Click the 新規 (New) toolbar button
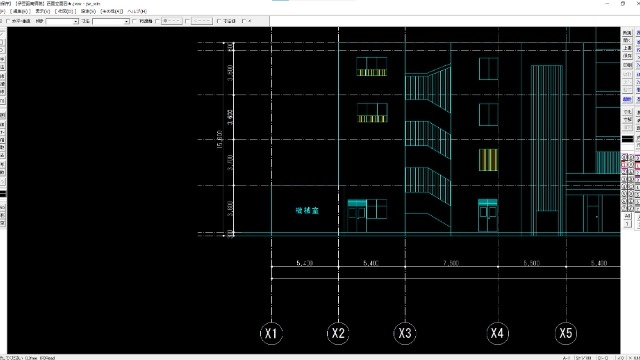640x360 pixels. pos(627,33)
